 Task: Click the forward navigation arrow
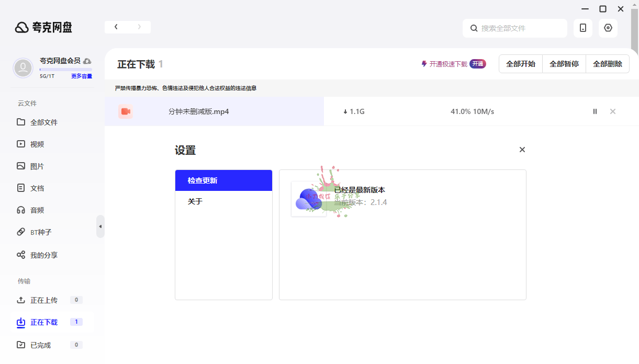[x=139, y=26]
